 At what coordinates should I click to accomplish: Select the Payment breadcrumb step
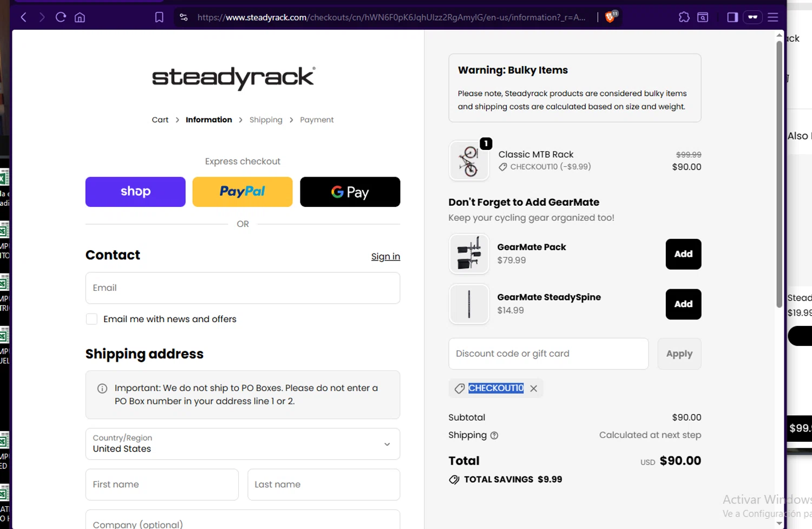pyautogui.click(x=317, y=120)
